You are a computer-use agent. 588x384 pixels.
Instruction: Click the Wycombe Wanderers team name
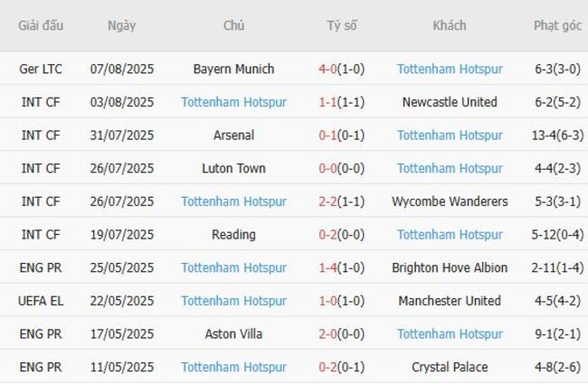click(450, 201)
